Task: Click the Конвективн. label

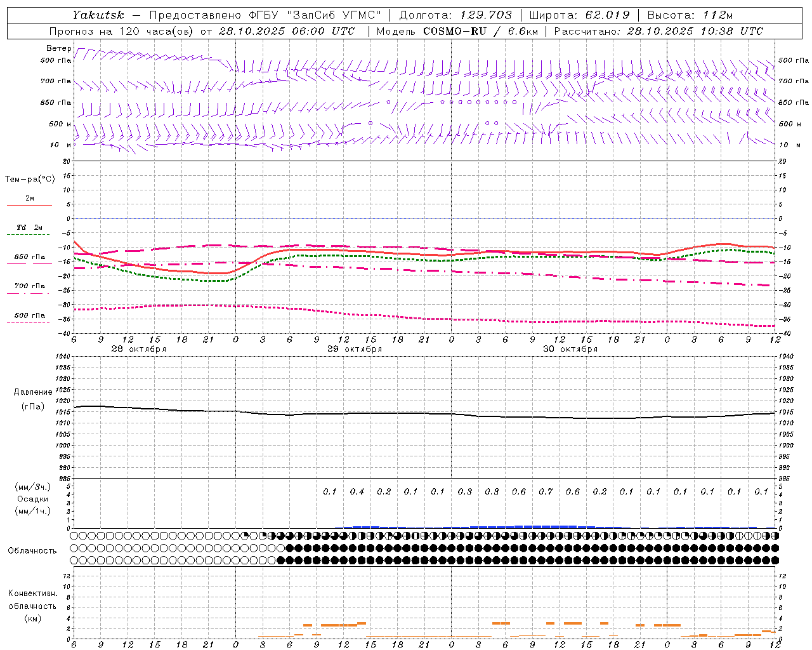Action: 32,594
